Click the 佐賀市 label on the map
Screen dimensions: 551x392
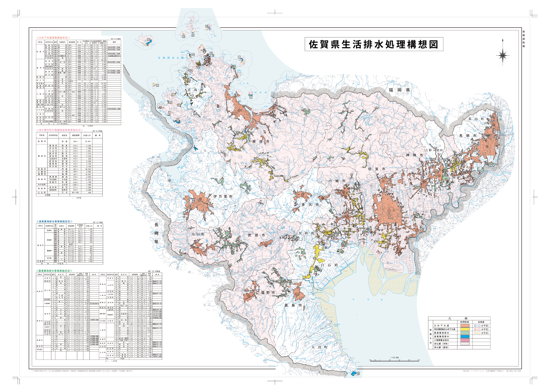[x=377, y=169]
